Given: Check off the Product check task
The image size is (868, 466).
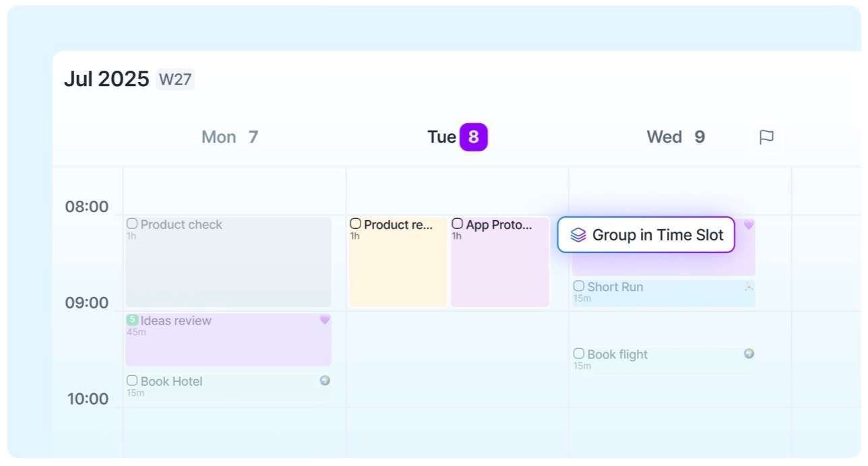Looking at the screenshot, I should point(132,224).
